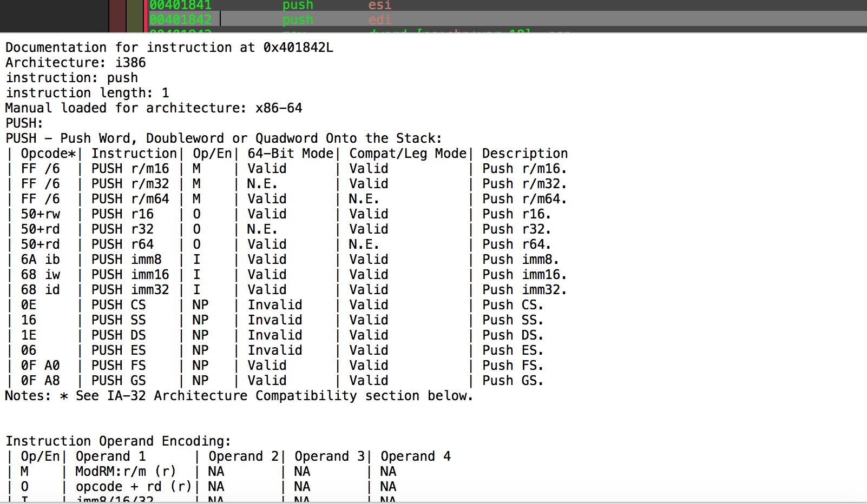This screenshot has width=867, height=504.
Task: Click 'PUSH CS' instruction cell
Action: 119,305
